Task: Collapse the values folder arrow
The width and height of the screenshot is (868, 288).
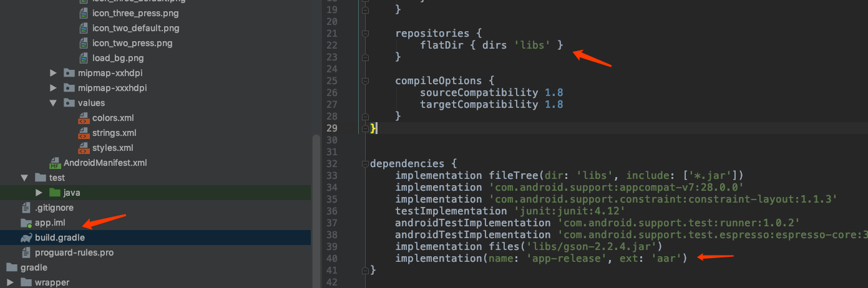Action: tap(54, 103)
